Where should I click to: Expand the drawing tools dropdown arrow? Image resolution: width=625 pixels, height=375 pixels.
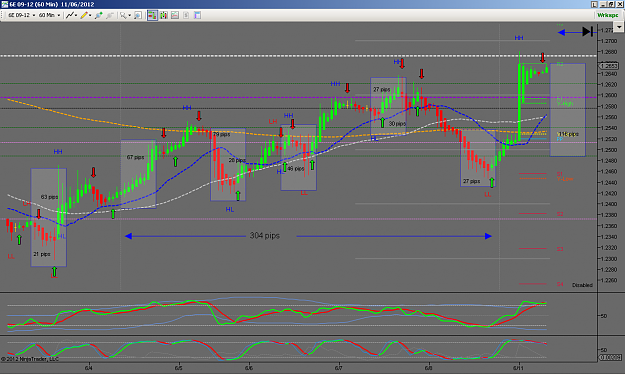click(90, 16)
